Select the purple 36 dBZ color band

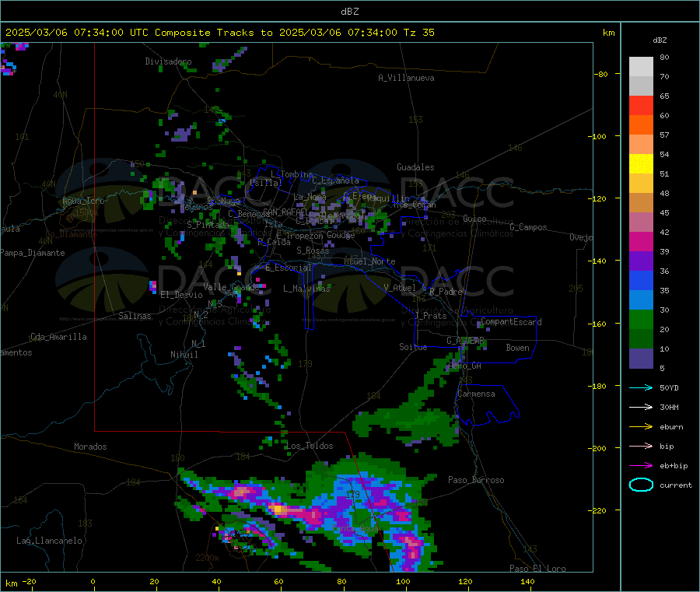pyautogui.click(x=641, y=261)
